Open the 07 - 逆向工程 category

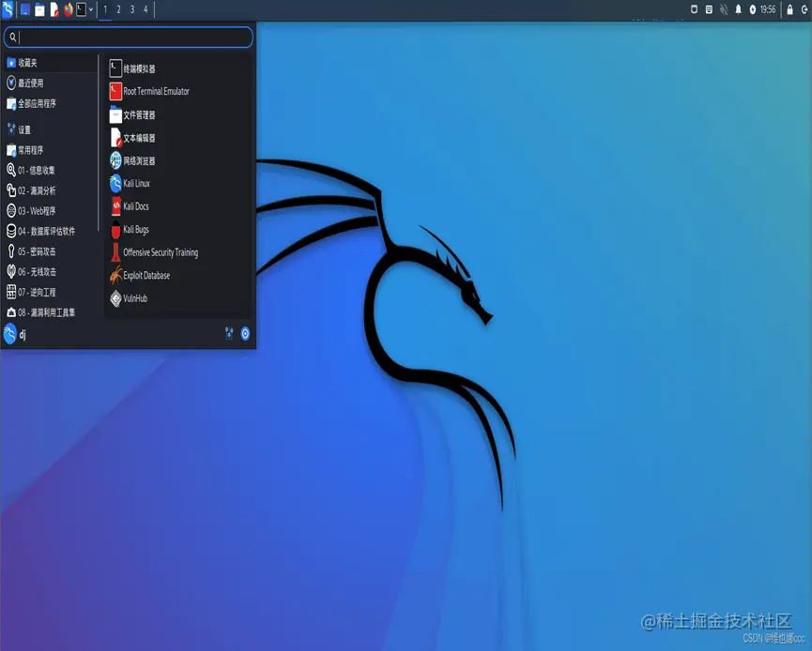[51, 292]
